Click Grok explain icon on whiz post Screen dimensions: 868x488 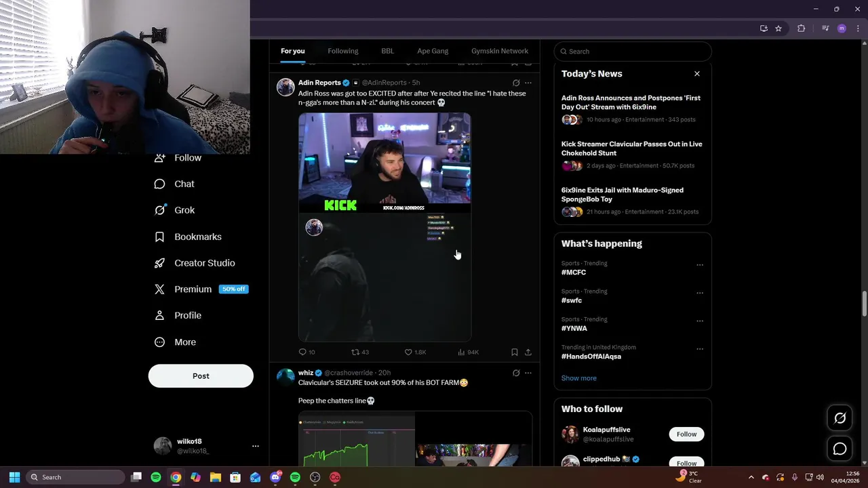(516, 373)
